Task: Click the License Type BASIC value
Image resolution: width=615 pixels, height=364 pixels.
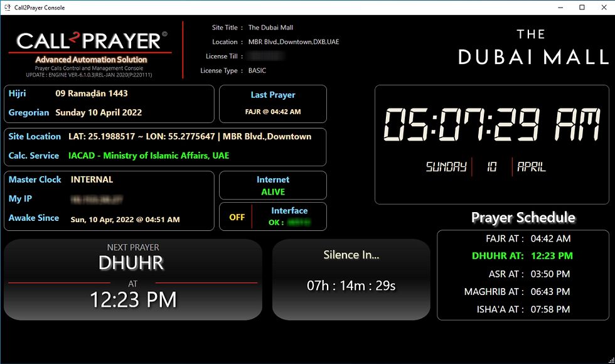Action: (x=257, y=70)
